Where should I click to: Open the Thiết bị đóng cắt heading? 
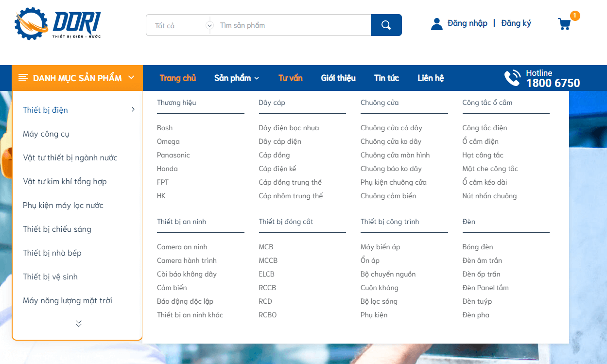coord(286,222)
